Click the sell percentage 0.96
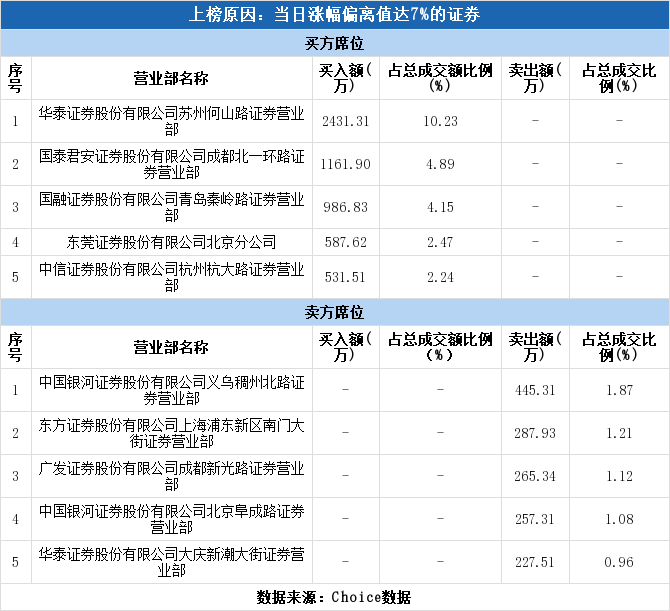This screenshot has width=670, height=611. point(619,562)
